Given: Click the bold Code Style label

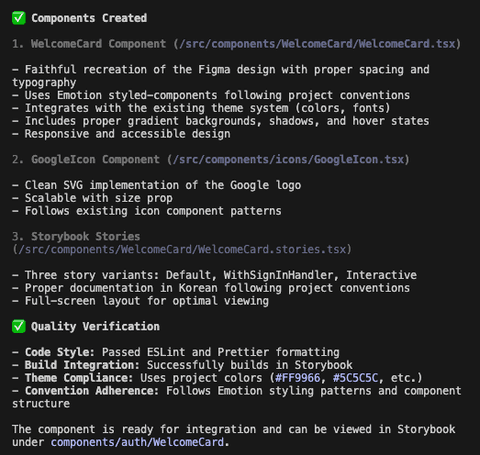Looking at the screenshot, I should [60, 352].
